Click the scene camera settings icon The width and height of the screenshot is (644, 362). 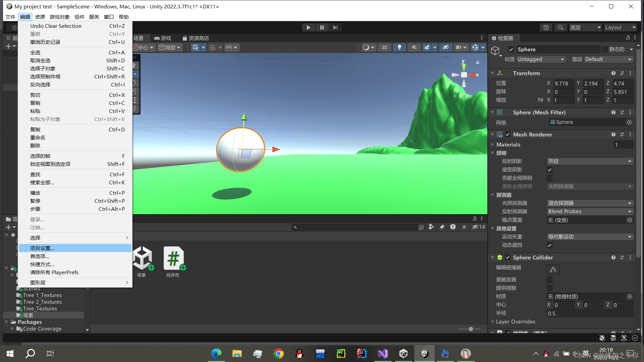click(459, 48)
